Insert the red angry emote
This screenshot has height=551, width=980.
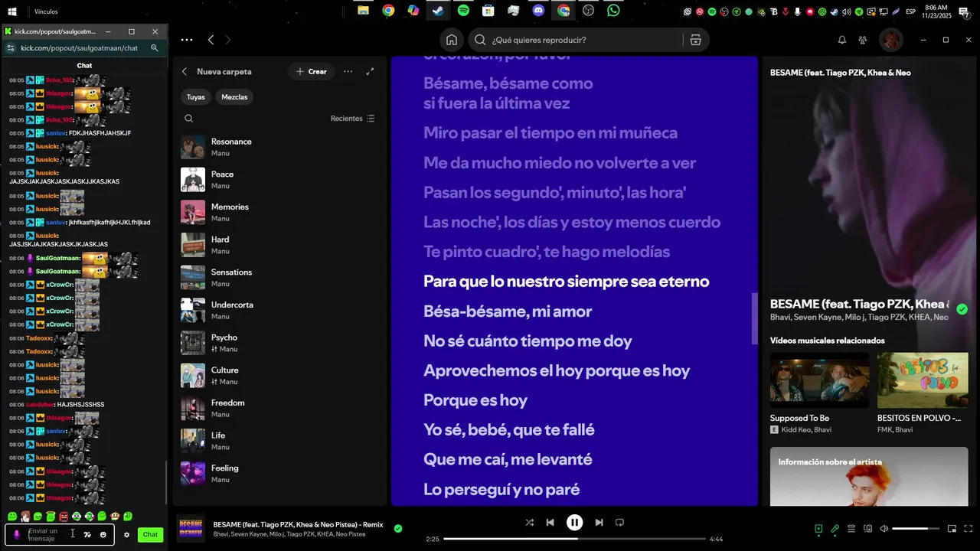click(64, 517)
